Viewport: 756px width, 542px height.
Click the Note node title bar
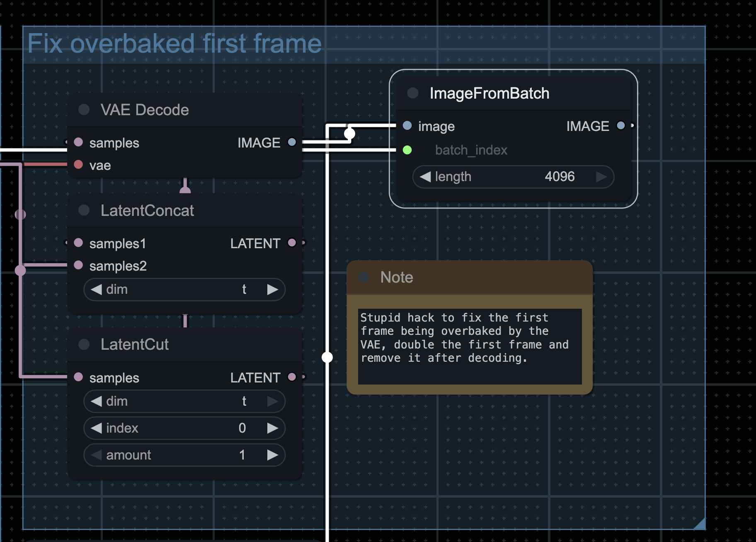click(x=470, y=277)
